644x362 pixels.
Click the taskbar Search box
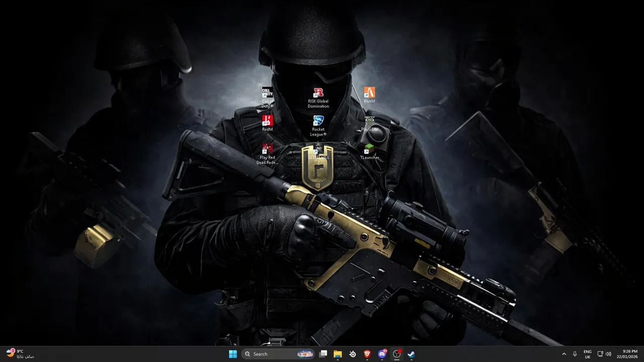278,354
